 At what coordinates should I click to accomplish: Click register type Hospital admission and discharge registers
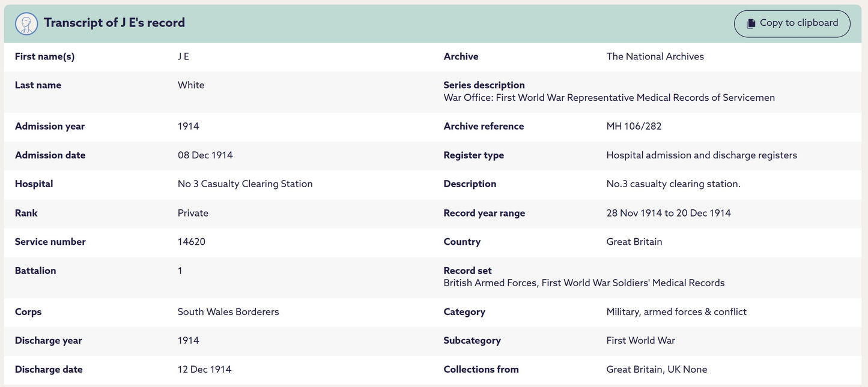coord(702,155)
